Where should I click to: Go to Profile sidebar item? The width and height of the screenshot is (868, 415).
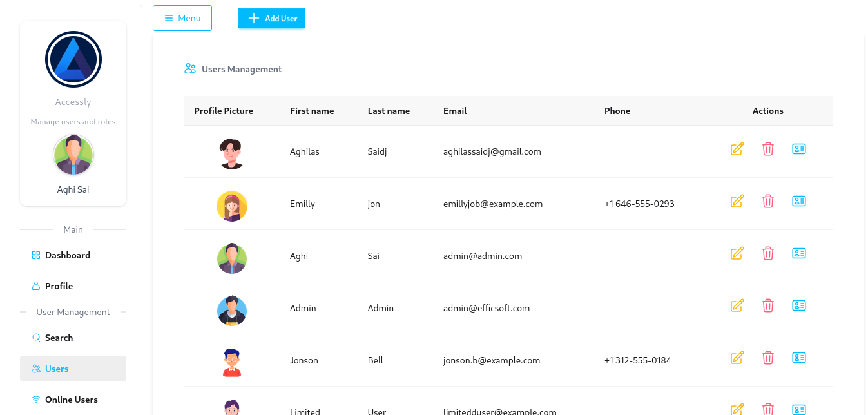click(x=59, y=286)
